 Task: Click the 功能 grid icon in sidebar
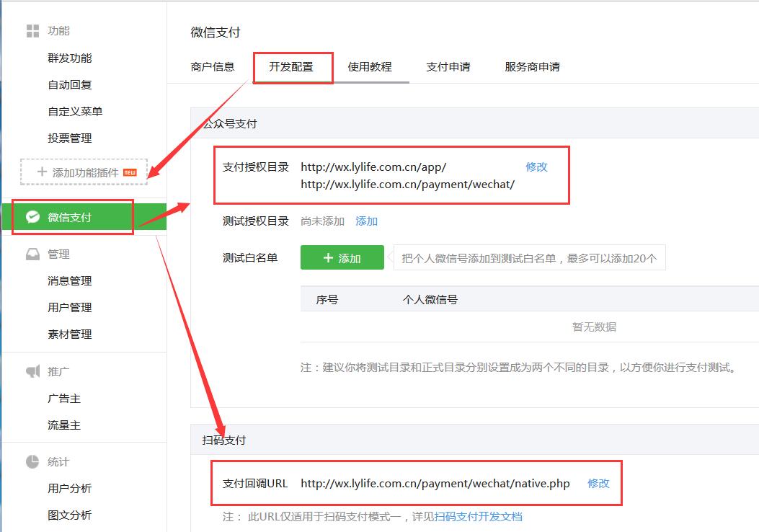point(32,31)
